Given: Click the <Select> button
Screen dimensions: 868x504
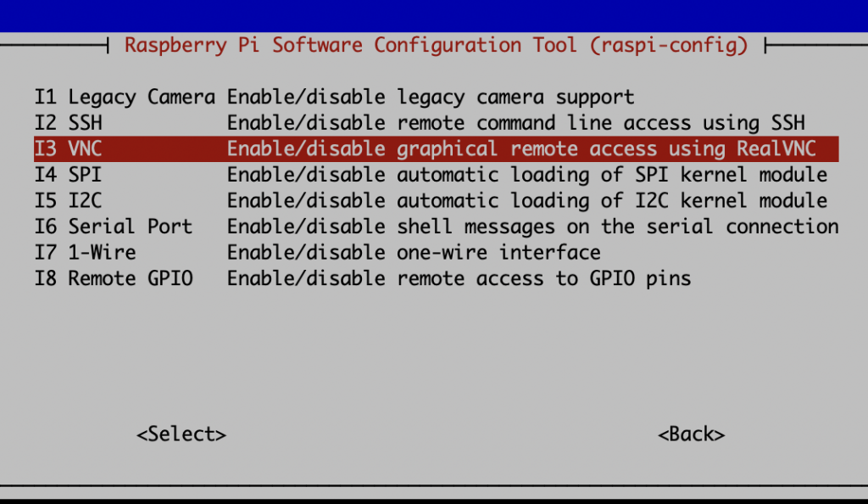Looking at the screenshot, I should tap(181, 434).
